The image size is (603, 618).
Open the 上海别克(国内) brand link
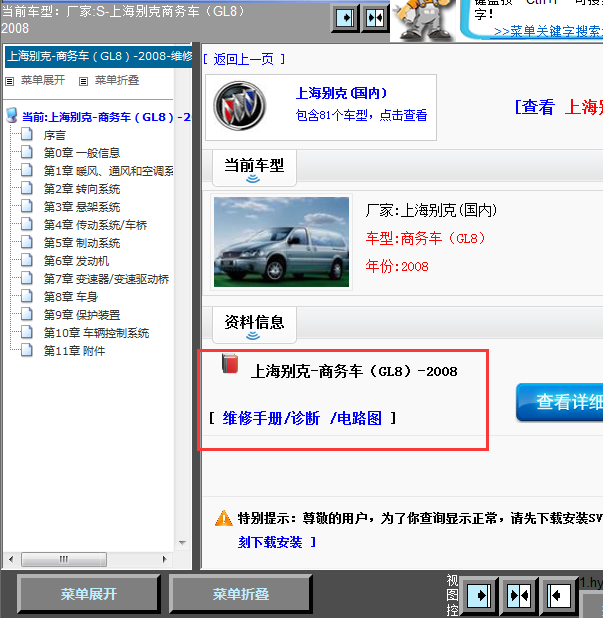coord(341,93)
